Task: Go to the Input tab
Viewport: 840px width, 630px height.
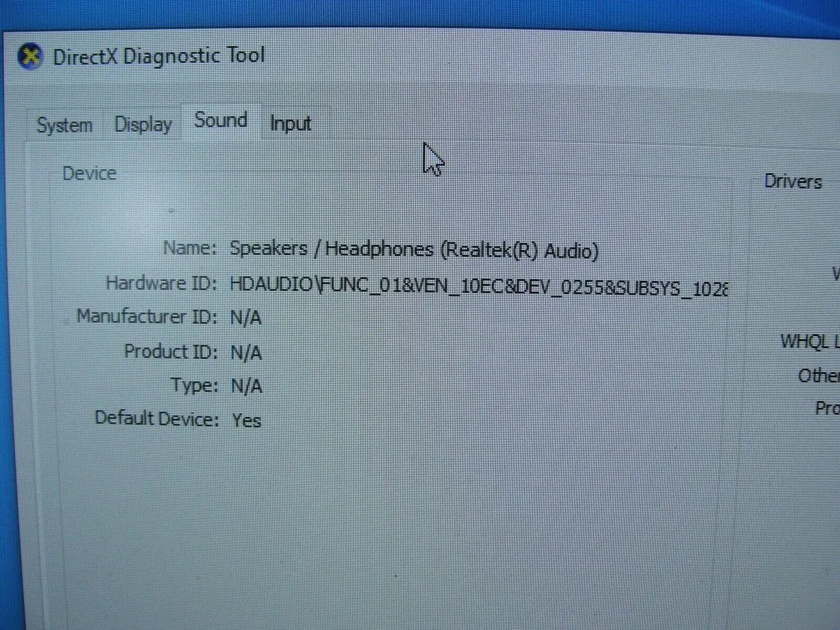Action: [x=291, y=124]
